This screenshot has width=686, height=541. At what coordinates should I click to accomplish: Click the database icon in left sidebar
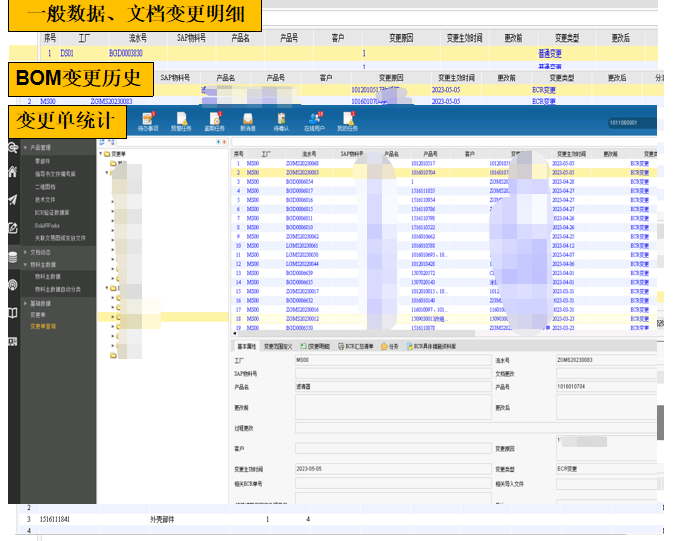click(x=12, y=256)
